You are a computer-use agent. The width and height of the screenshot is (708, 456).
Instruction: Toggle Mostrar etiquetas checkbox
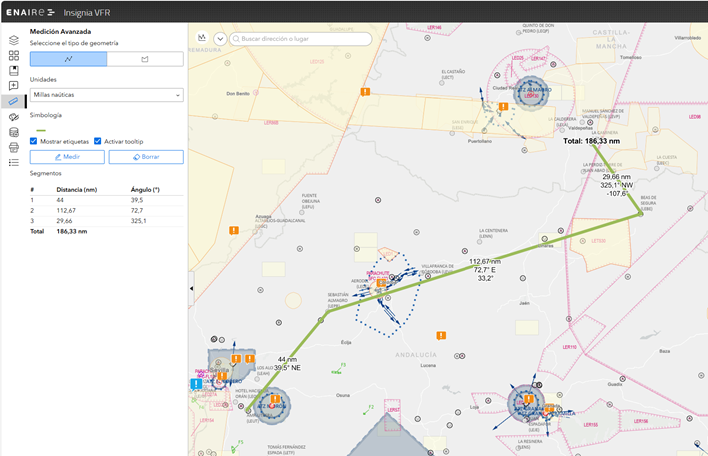[33, 141]
